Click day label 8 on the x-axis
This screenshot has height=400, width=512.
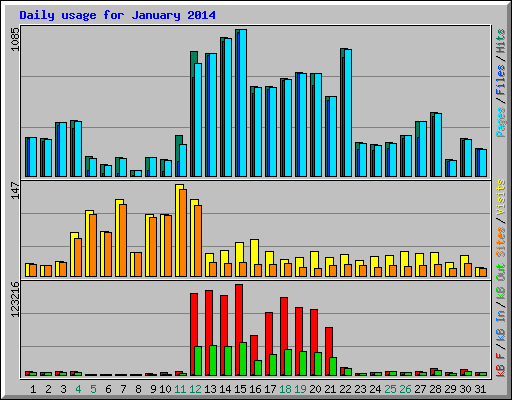click(138, 389)
